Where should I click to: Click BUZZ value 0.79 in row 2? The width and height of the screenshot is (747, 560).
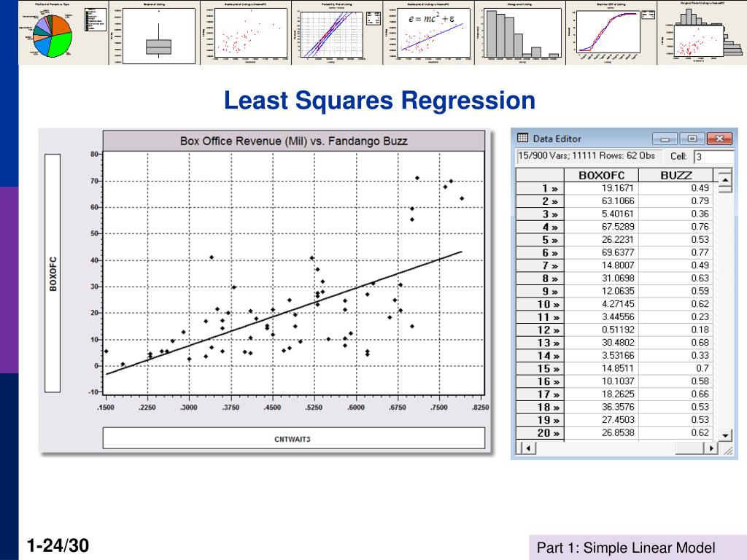click(676, 201)
